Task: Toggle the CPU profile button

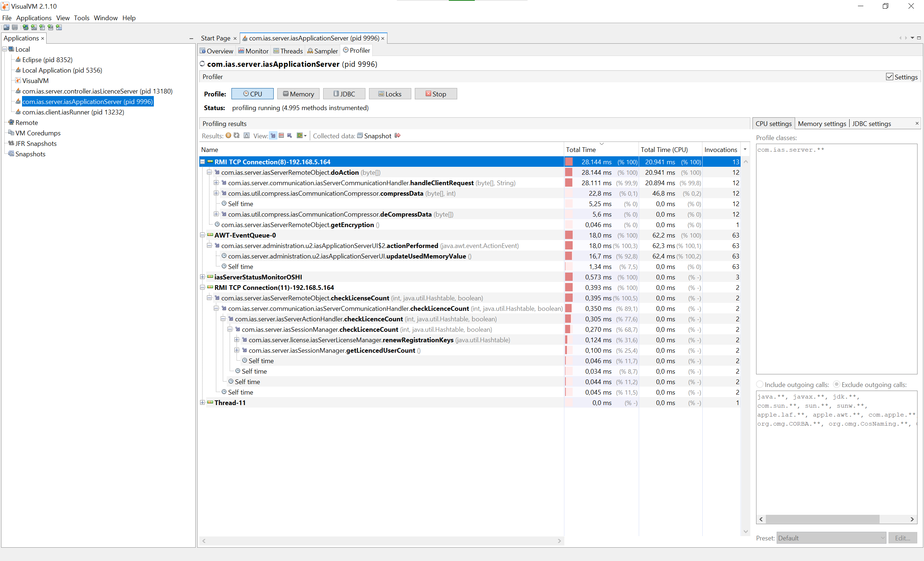Action: tap(252, 94)
